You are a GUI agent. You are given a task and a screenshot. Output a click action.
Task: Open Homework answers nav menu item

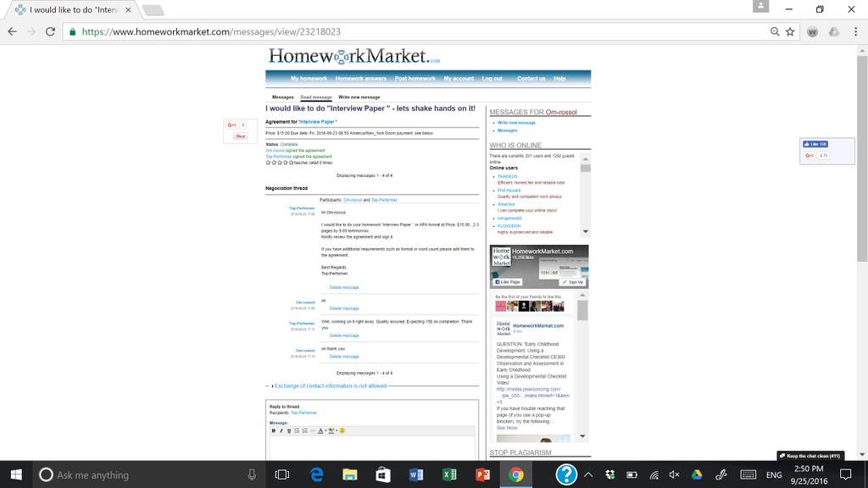click(x=361, y=79)
